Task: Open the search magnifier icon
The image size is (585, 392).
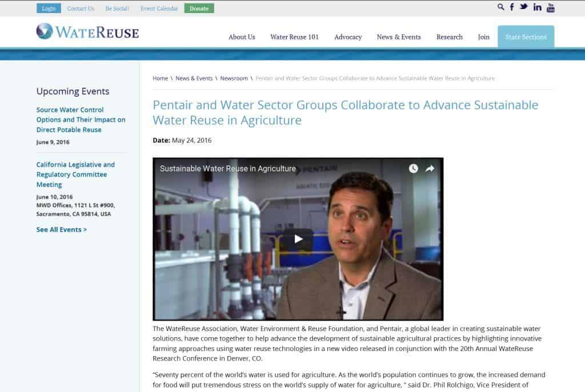Action: 500,7
